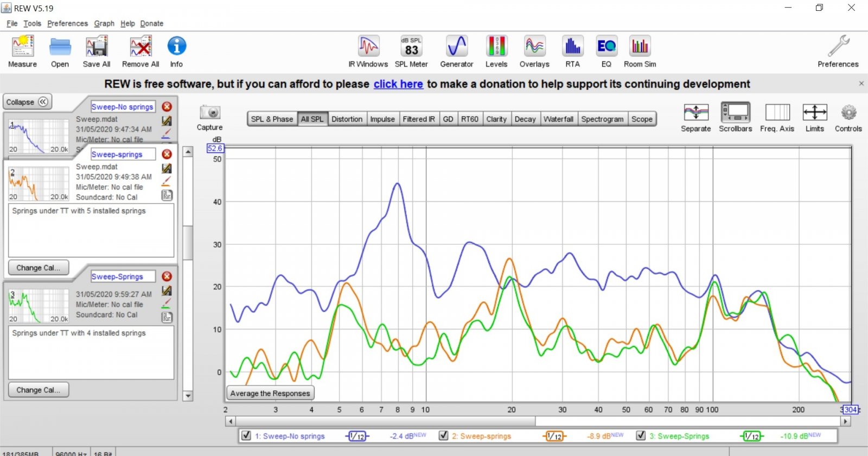
Task: Open the RTA analyzer window
Action: (x=572, y=52)
